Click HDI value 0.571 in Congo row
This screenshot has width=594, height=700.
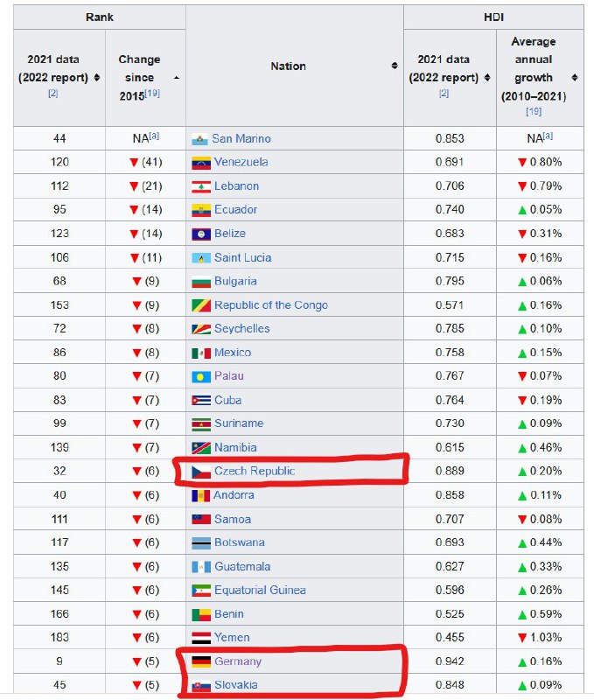tap(450, 305)
